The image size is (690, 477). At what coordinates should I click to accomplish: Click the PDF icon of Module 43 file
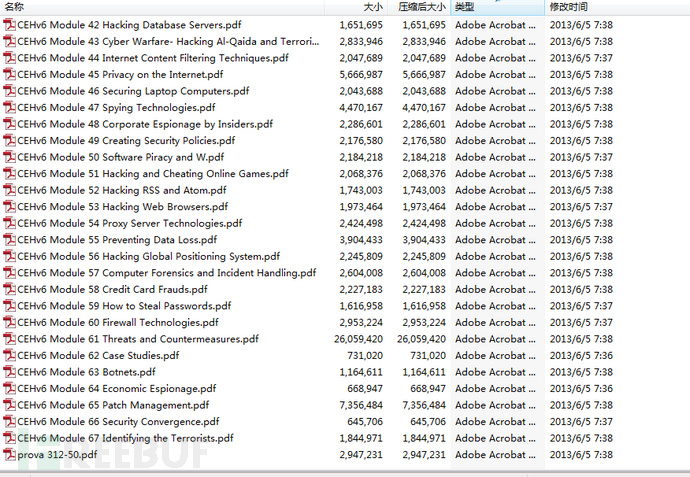[x=9, y=41]
